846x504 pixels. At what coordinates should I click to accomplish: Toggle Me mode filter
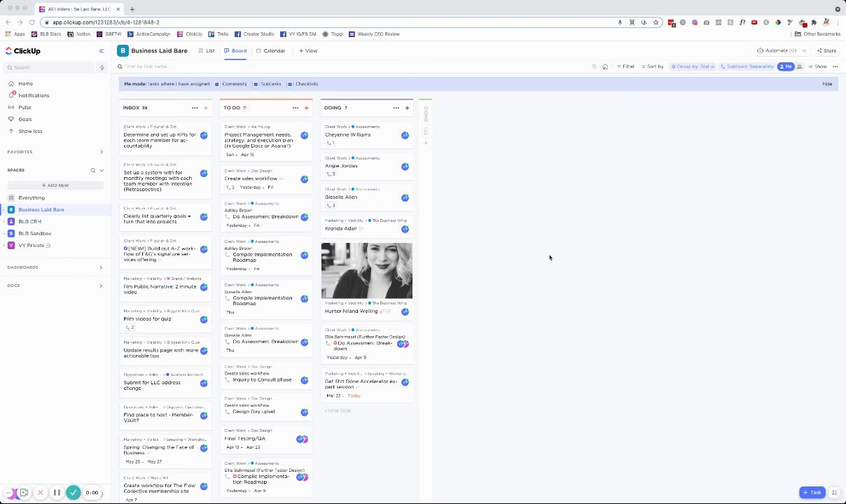coord(785,66)
